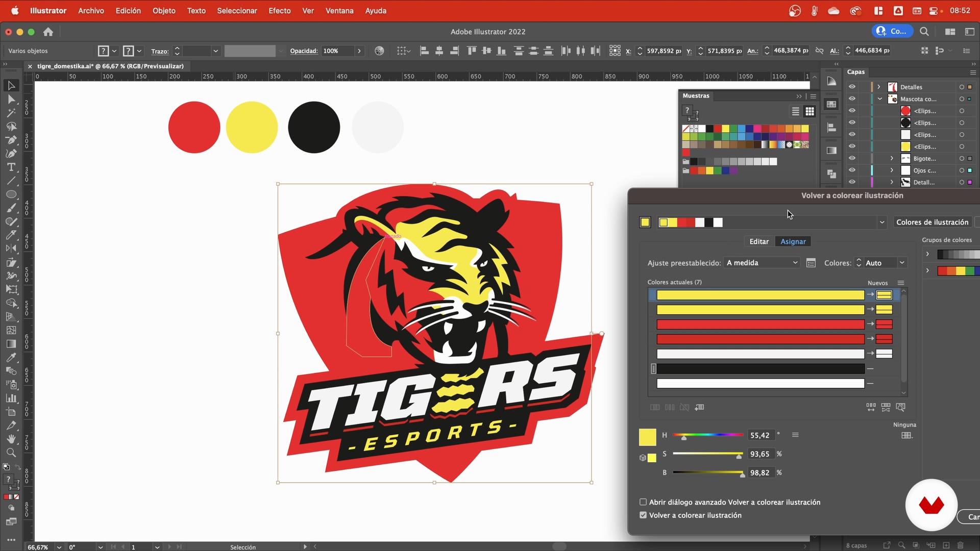Image resolution: width=980 pixels, height=551 pixels.
Task: Expand the Bigote... sublayer
Action: coord(892,158)
